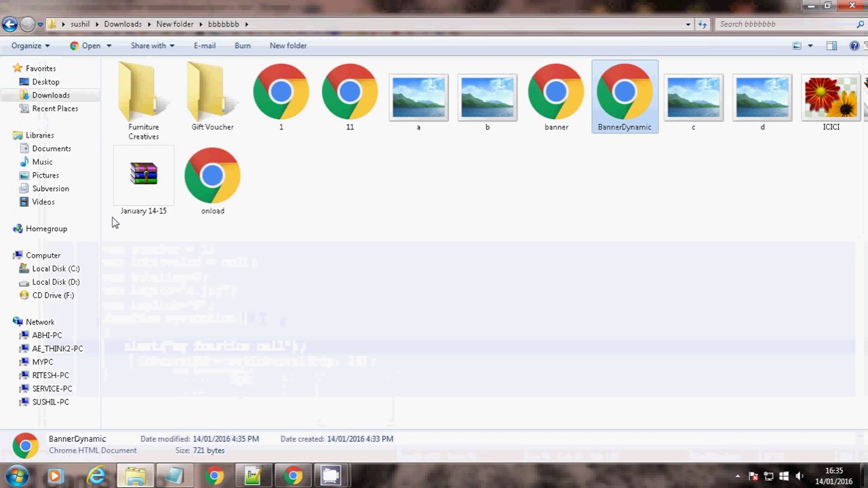This screenshot has height=488, width=868.
Task: Select the Chrome HTML file named 1
Action: [x=281, y=97]
